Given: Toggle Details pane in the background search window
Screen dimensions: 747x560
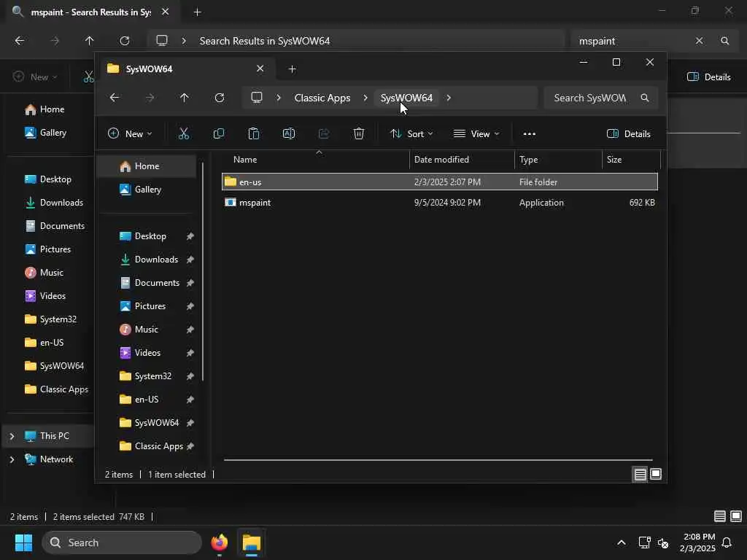Looking at the screenshot, I should tap(708, 77).
